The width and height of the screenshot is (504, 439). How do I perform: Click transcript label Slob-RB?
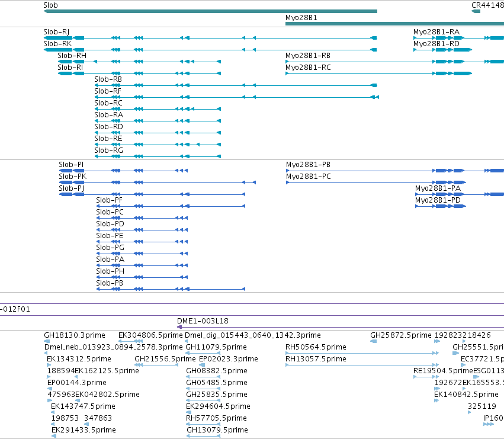pyautogui.click(x=108, y=79)
